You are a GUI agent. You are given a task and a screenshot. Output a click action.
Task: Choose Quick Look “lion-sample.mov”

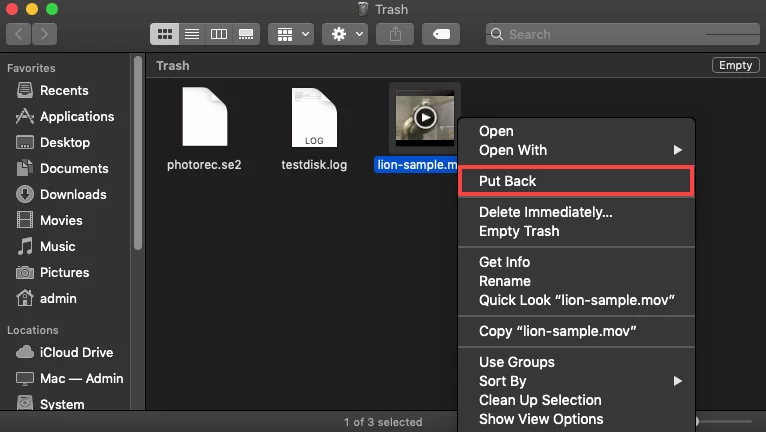point(576,300)
